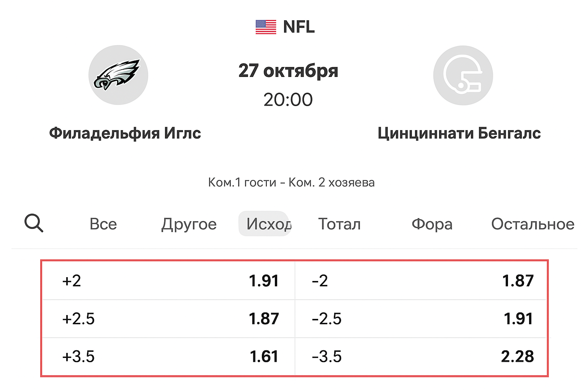The image size is (588, 392).
Task: Click the Цинциннати Бенгалс team name
Action: [459, 133]
